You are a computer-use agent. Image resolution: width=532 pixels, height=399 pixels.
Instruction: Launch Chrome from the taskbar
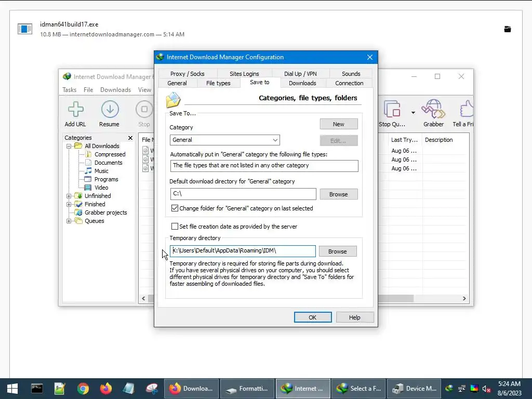click(83, 389)
